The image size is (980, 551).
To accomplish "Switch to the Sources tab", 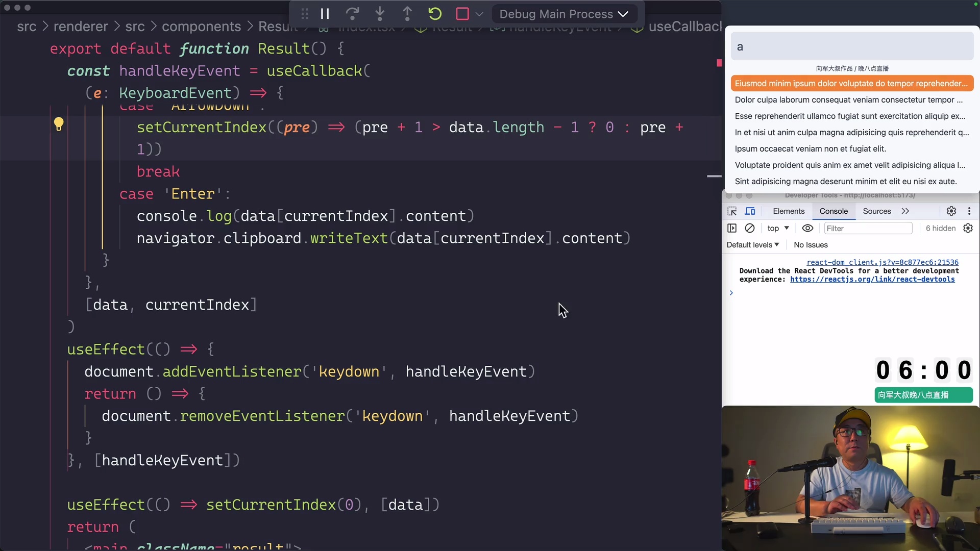I will pos(877,211).
